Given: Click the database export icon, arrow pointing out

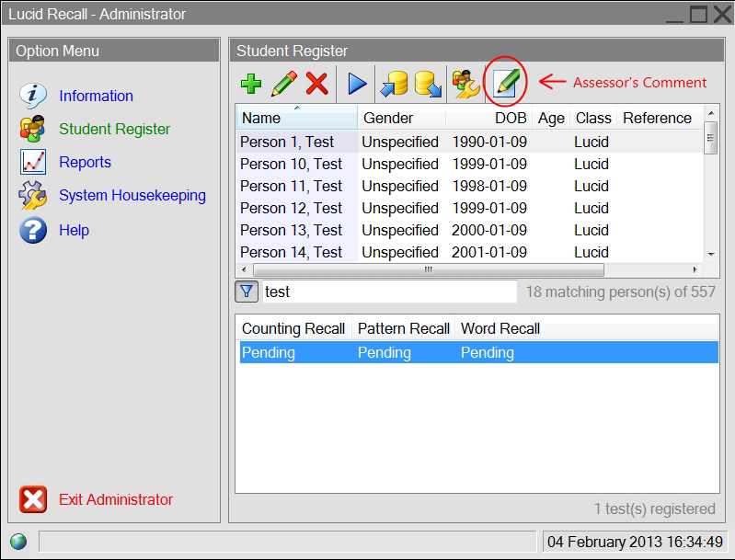Looking at the screenshot, I should (428, 84).
